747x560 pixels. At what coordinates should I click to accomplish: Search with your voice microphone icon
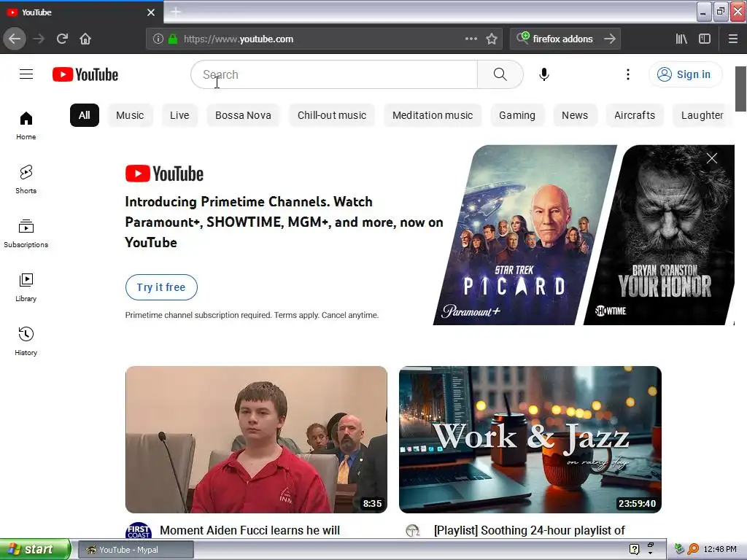(x=544, y=74)
